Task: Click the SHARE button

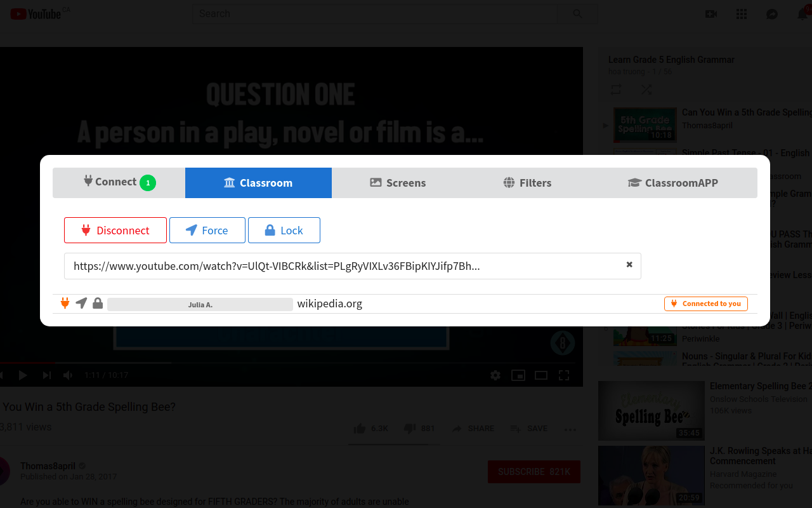Action: (473, 429)
